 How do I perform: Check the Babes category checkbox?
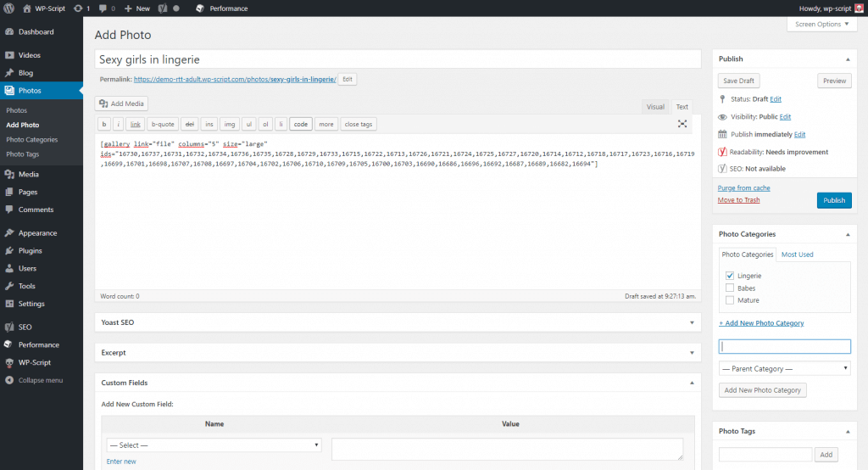pos(730,288)
